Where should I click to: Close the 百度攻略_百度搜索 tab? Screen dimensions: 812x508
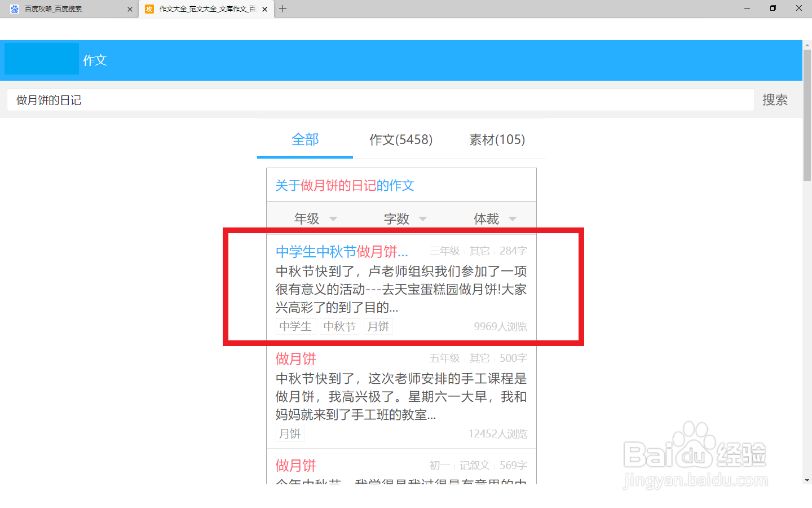click(130, 9)
